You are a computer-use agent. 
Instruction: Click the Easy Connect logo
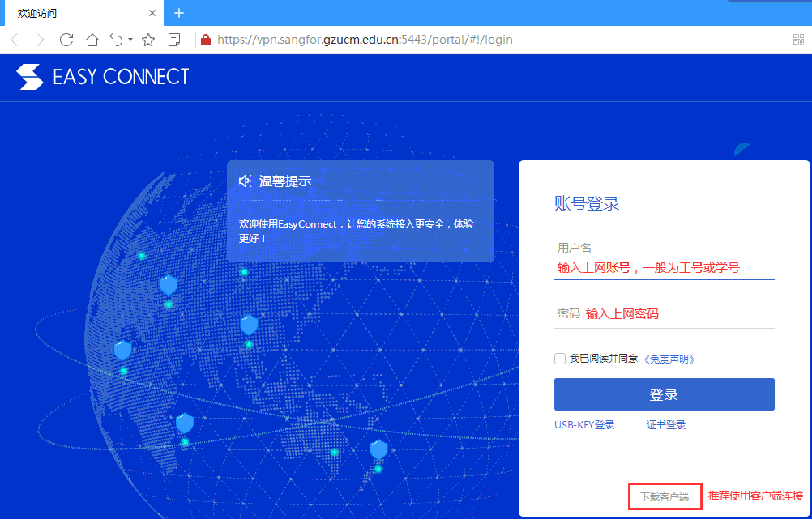click(x=103, y=77)
